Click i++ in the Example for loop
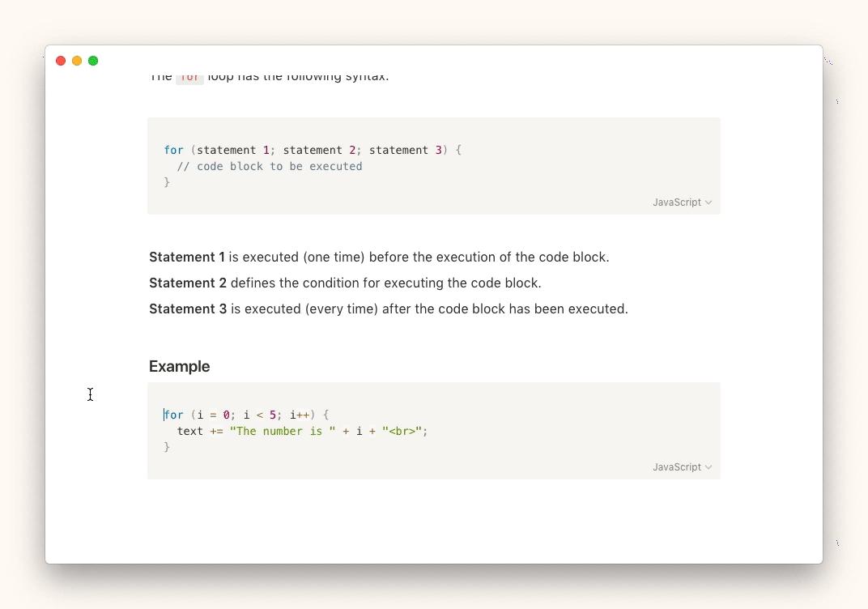868x609 pixels. point(300,415)
